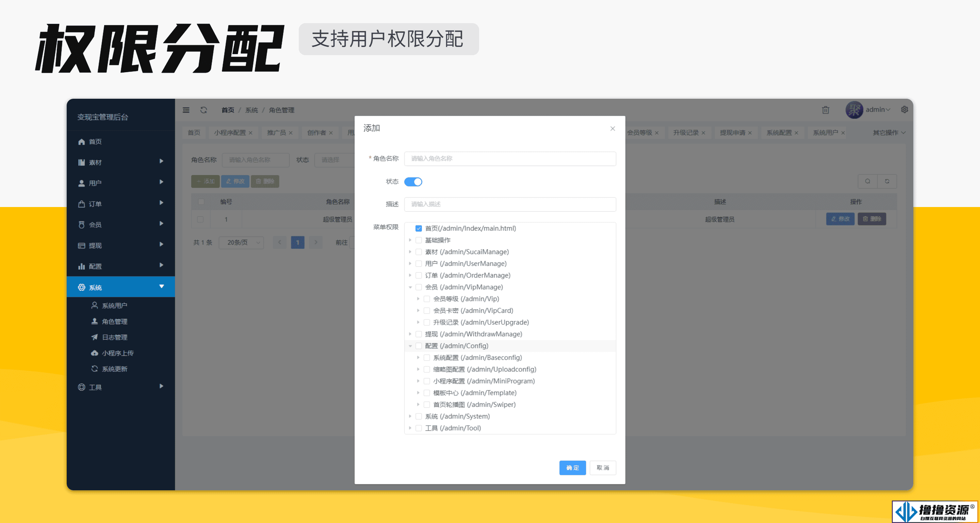Image resolution: width=980 pixels, height=523 pixels.
Task: Close the 添加 dialog with X
Action: pyautogui.click(x=612, y=129)
